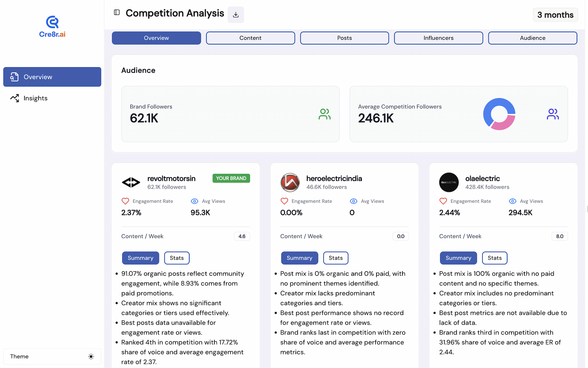Click the 246.1K average competition followers value

376,118
